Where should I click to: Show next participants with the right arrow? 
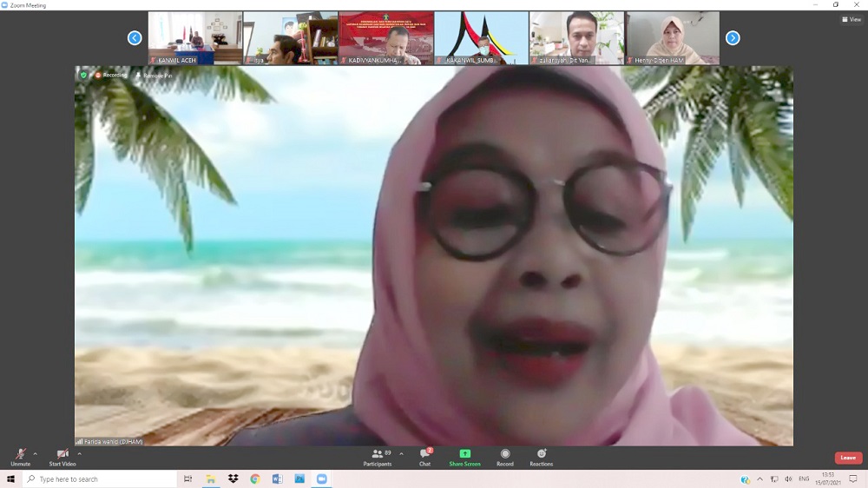click(733, 38)
